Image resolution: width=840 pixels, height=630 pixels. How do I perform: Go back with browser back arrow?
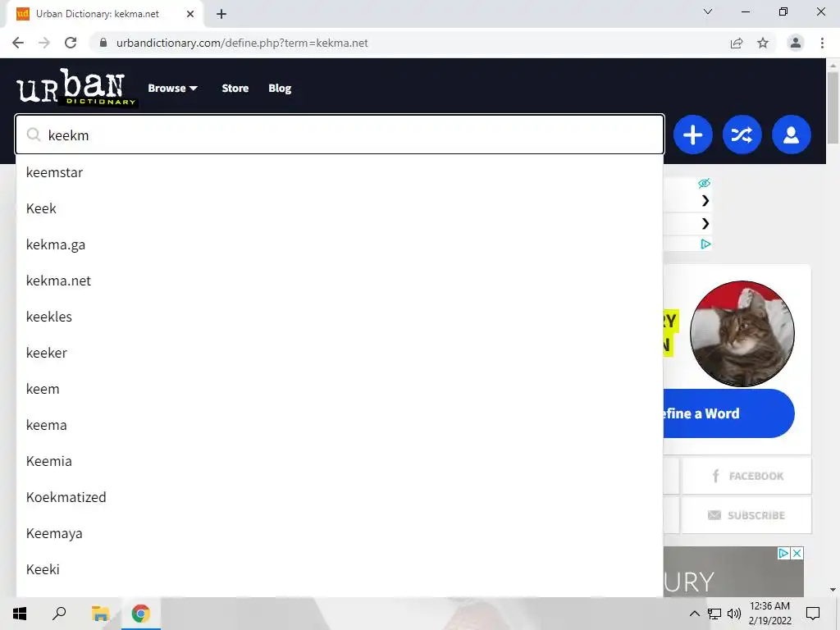click(18, 43)
